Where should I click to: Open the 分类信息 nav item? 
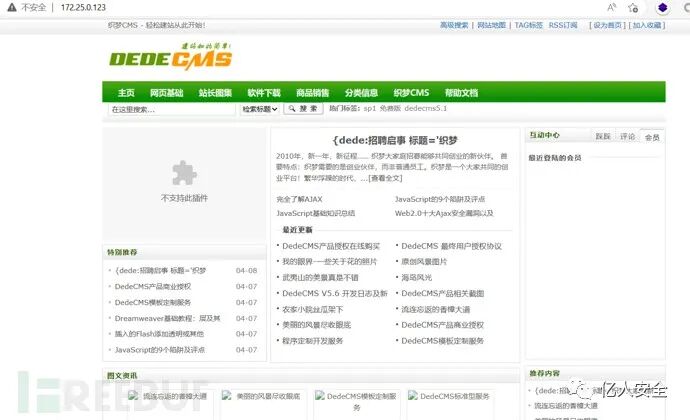tap(361, 93)
